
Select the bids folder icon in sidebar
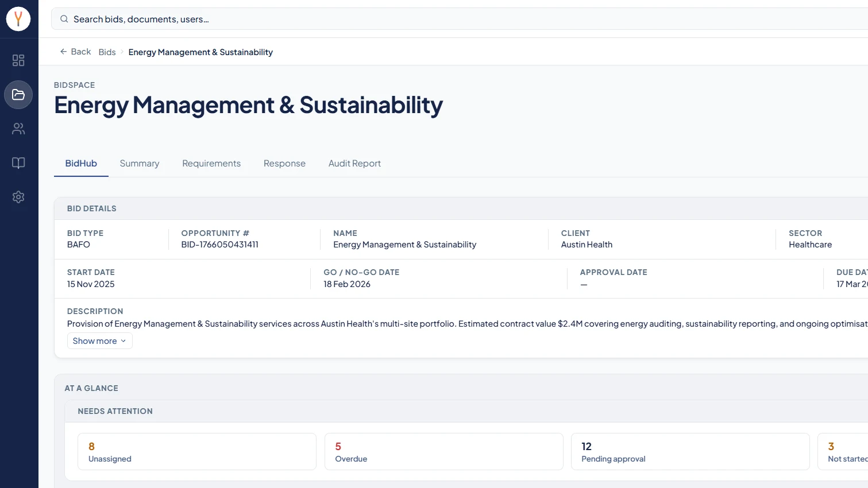point(18,95)
